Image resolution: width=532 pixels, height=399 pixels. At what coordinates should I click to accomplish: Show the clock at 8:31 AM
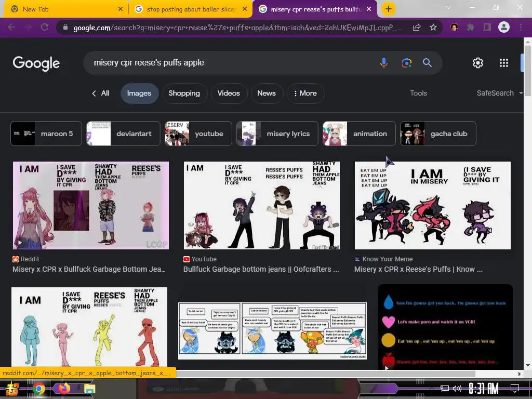484,388
